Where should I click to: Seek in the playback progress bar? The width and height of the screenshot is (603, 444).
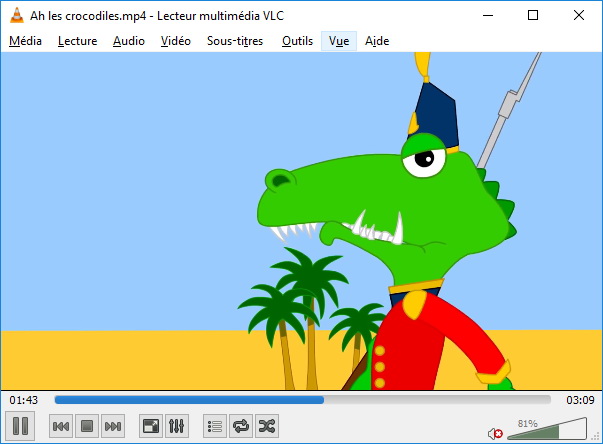(x=303, y=400)
